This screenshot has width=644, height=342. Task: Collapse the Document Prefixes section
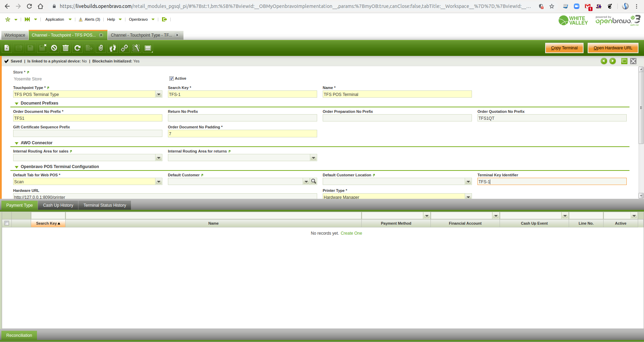pyautogui.click(x=17, y=104)
